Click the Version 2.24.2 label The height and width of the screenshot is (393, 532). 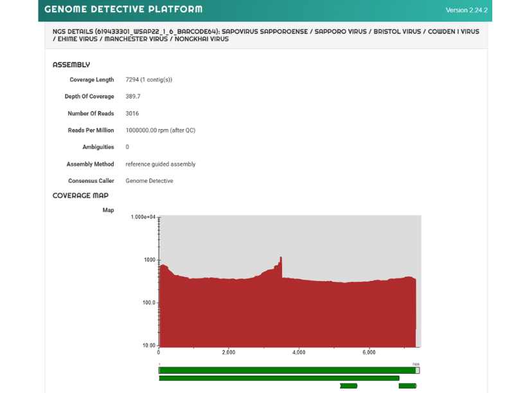466,10
